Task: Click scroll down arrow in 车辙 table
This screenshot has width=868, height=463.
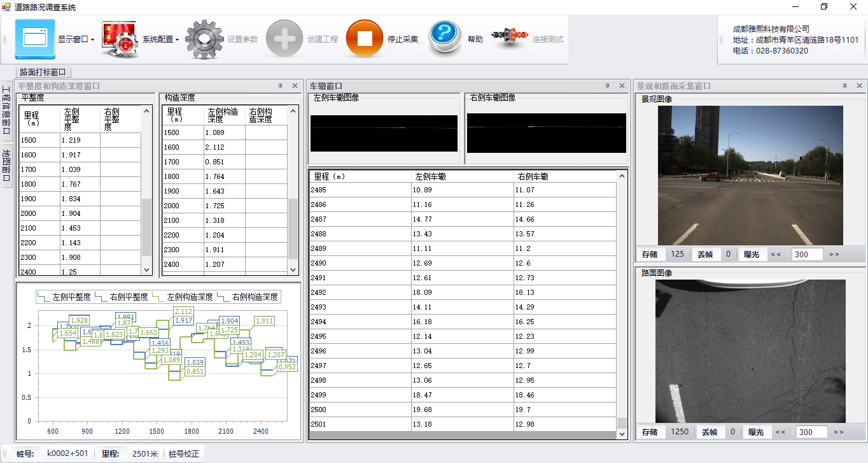Action: [622, 434]
